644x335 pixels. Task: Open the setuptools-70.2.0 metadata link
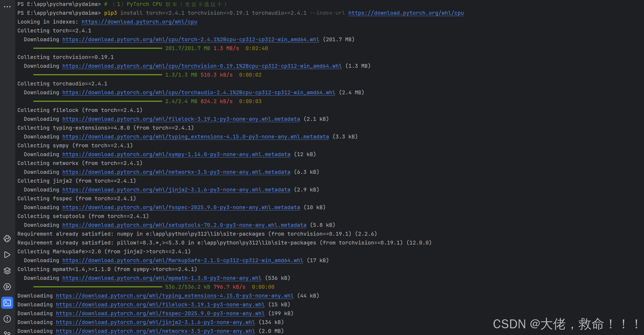[x=184, y=225]
